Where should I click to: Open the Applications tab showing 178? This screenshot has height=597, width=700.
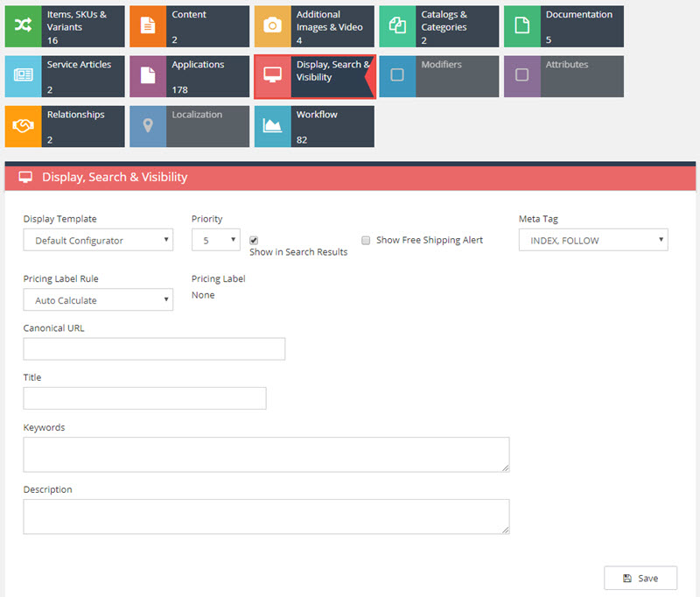189,76
